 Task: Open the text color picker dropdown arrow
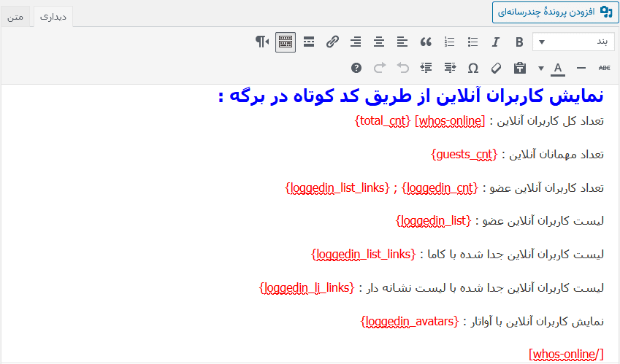[540, 69]
